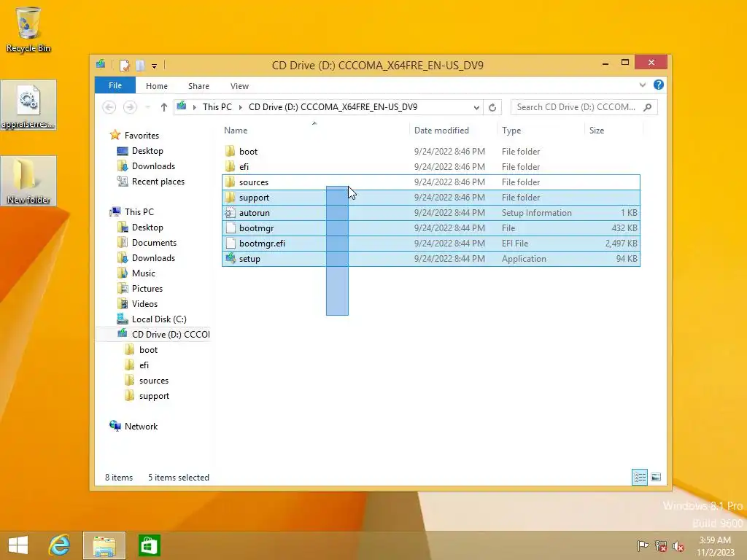Click CD Drive (D:) breadcrumb in address bar
This screenshot has height=560, width=747.
pyautogui.click(x=333, y=107)
